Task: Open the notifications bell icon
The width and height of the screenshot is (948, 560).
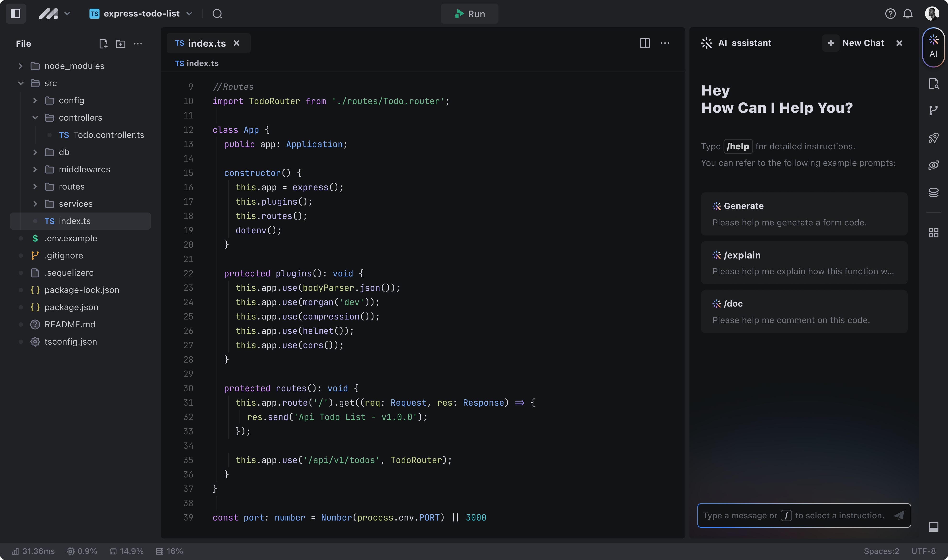Action: pos(908,14)
